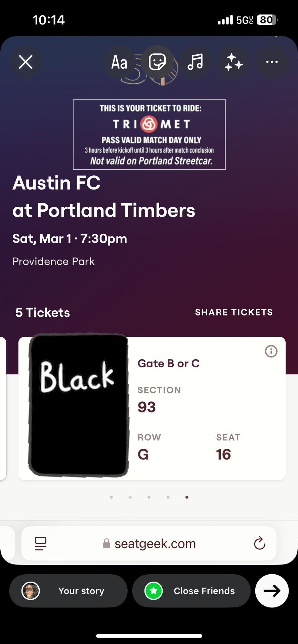Open the page format icon in address bar

[x=41, y=543]
